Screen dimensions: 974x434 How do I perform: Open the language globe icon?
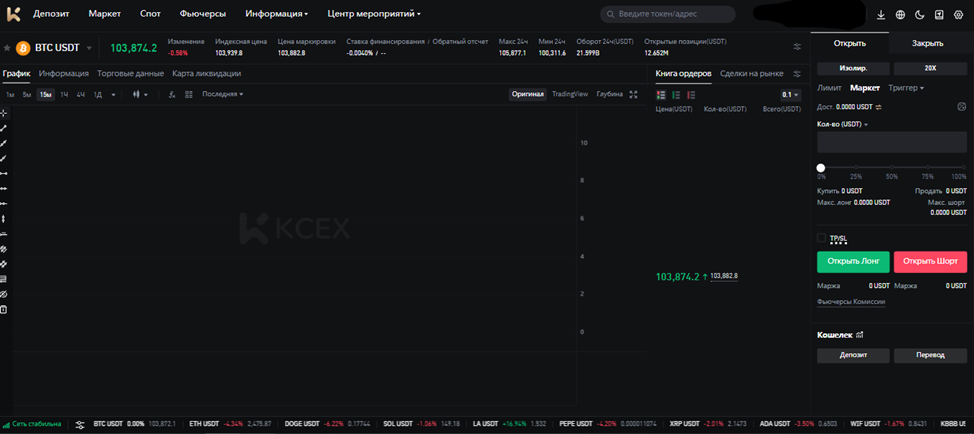(900, 14)
